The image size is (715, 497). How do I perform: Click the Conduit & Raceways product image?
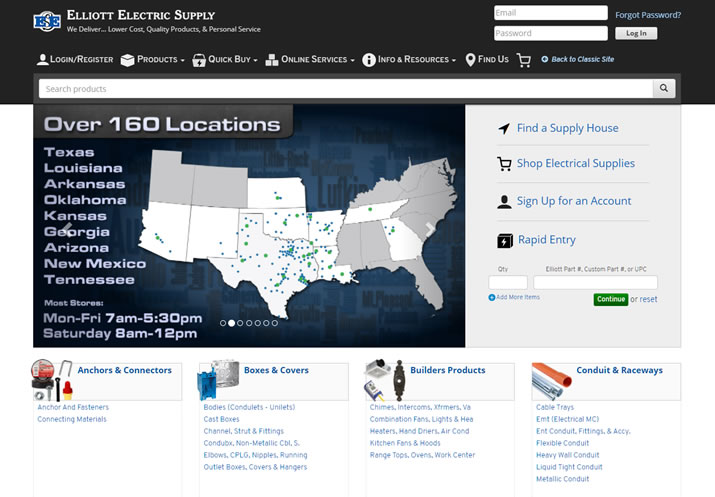(x=551, y=381)
